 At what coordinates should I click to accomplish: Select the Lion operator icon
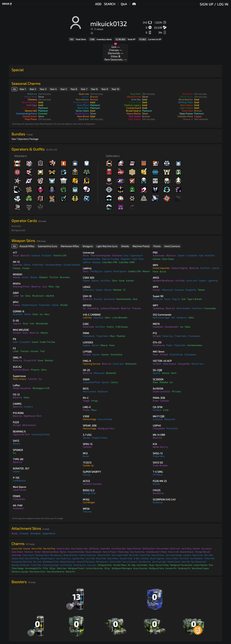pyautogui.click(x=75, y=181)
